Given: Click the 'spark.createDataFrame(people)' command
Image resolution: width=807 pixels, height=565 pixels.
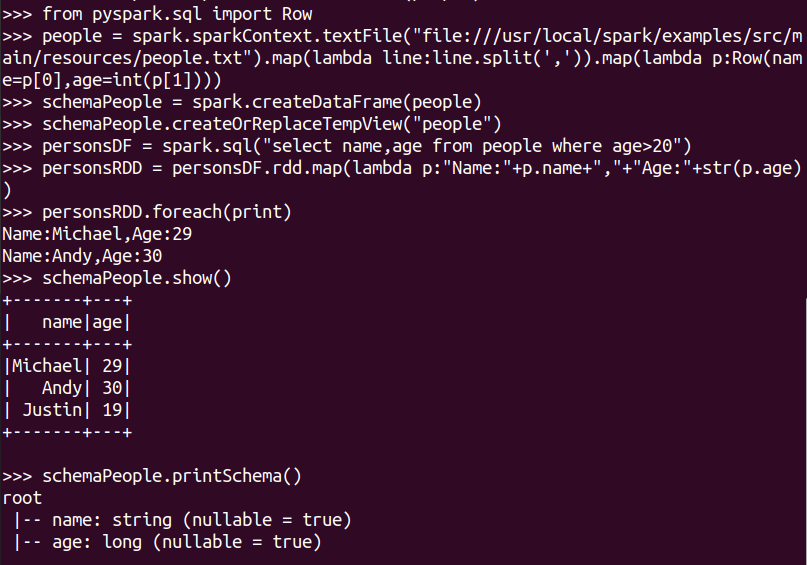Looking at the screenshot, I should pos(337,102).
